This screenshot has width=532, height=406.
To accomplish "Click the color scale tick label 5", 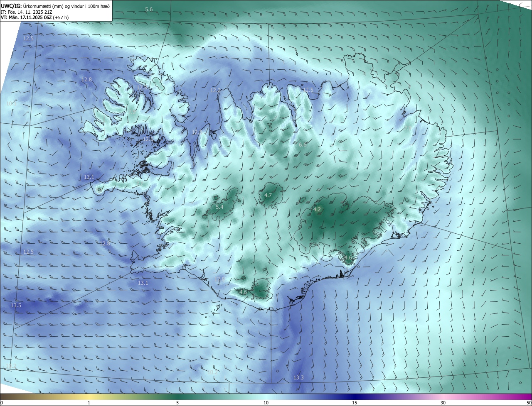I will [177, 403].
